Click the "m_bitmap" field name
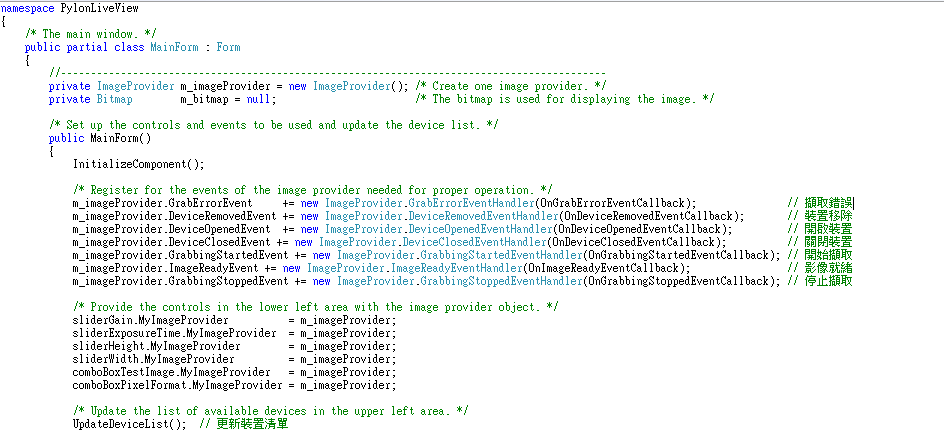Screen dimensions: 944x438 [x=204, y=99]
